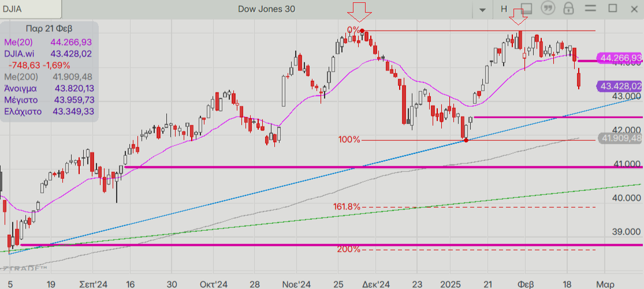Select the 44.266,93 moving average price tag
The image size is (644, 289).
pos(619,58)
